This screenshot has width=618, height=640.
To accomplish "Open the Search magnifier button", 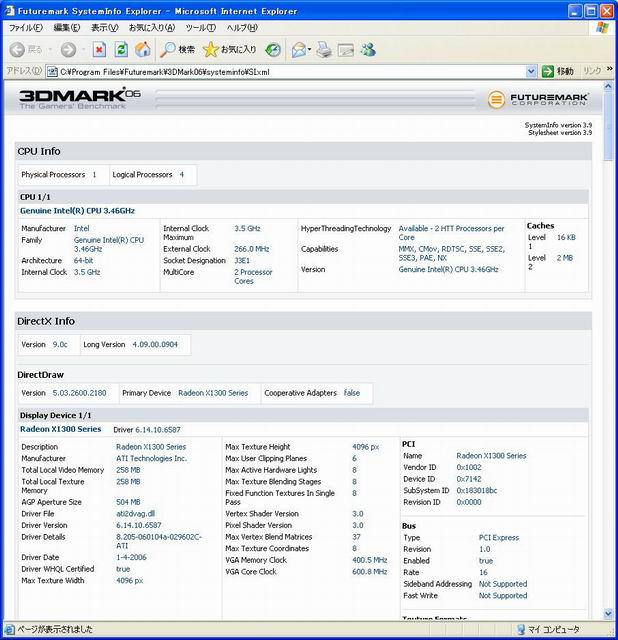I will pos(178,49).
